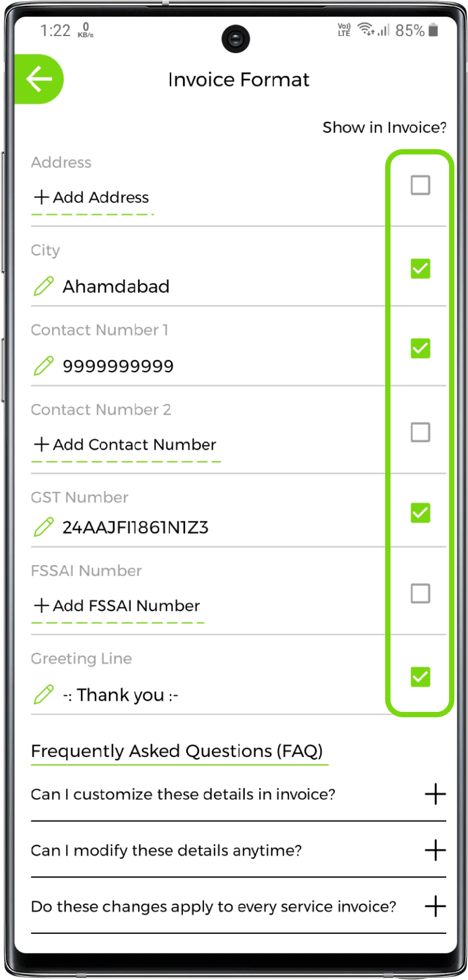Tap the battery icon in status bar

[434, 30]
